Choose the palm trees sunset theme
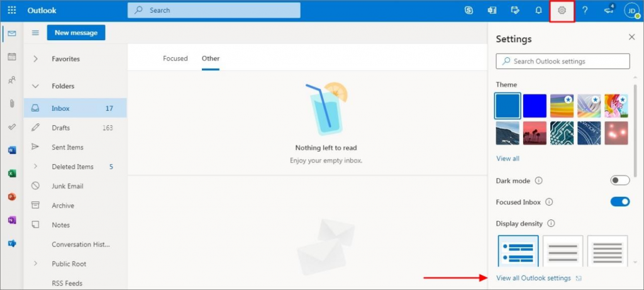 [535, 133]
